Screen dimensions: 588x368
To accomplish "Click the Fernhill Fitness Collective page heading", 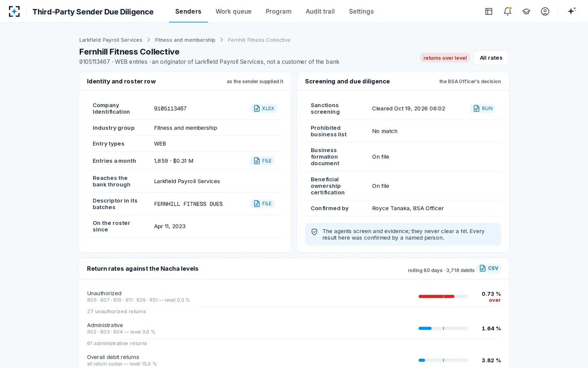I will click(129, 52).
